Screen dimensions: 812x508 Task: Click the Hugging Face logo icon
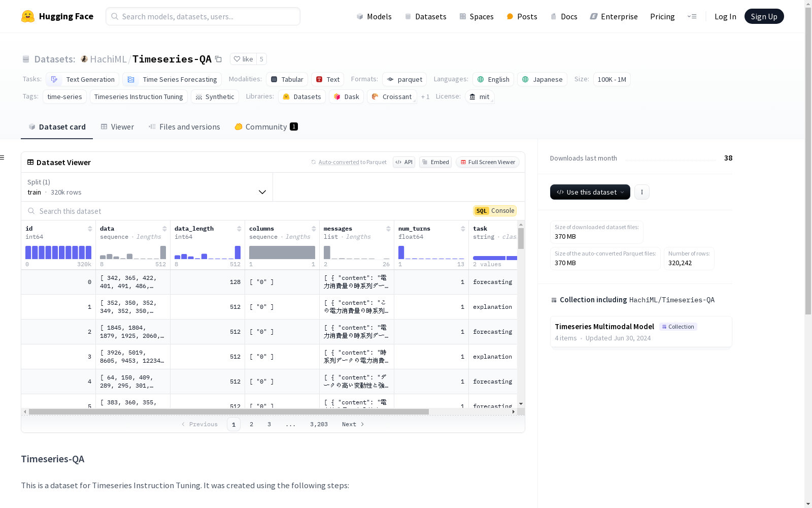28,16
